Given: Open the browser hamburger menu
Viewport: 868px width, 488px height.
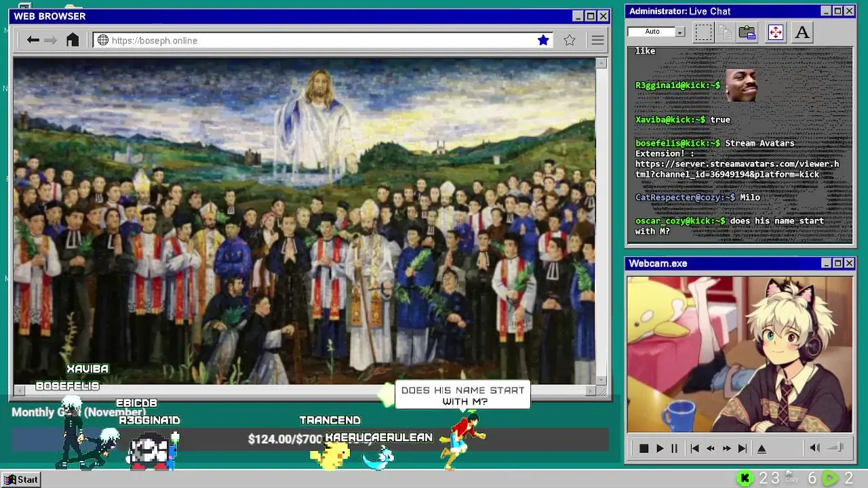Looking at the screenshot, I should pyautogui.click(x=597, y=40).
